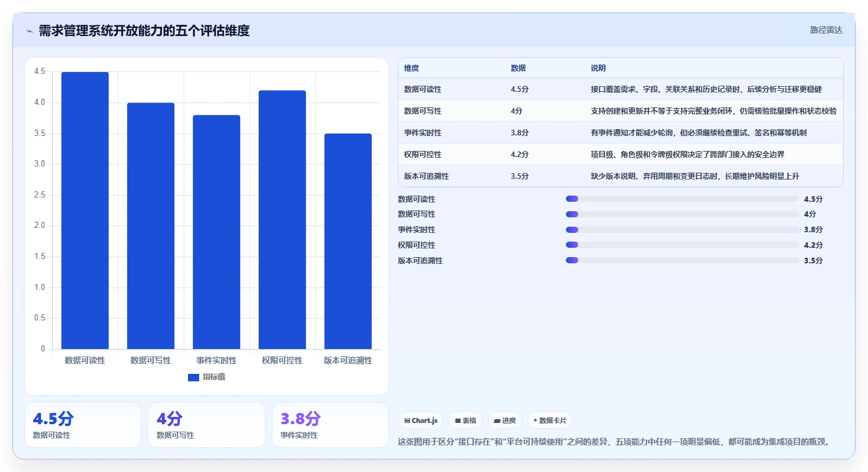This screenshot has height=472, width=868.
Task: Click the 1.0 y-axis tick label
Action: (40, 288)
